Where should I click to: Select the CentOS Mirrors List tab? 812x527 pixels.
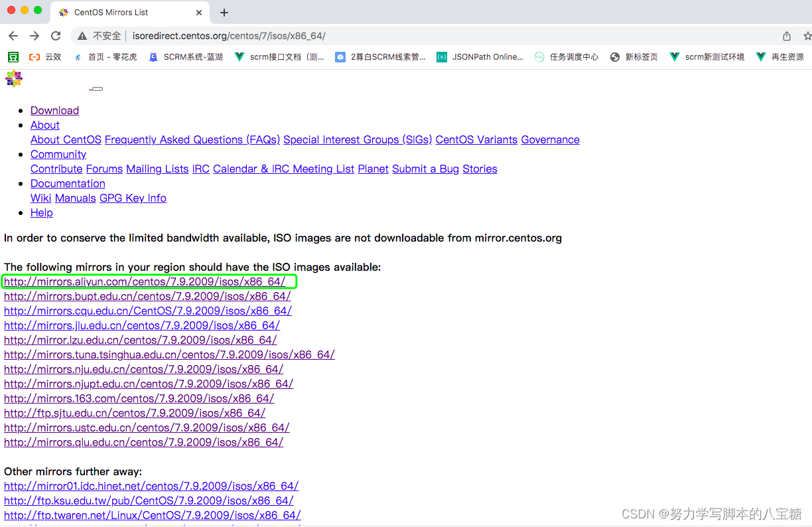129,13
